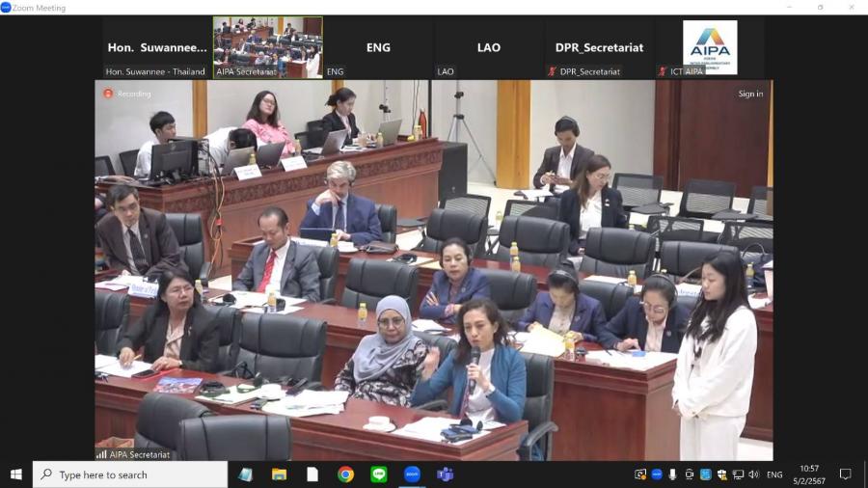Click the Sign in link

pyautogui.click(x=750, y=94)
